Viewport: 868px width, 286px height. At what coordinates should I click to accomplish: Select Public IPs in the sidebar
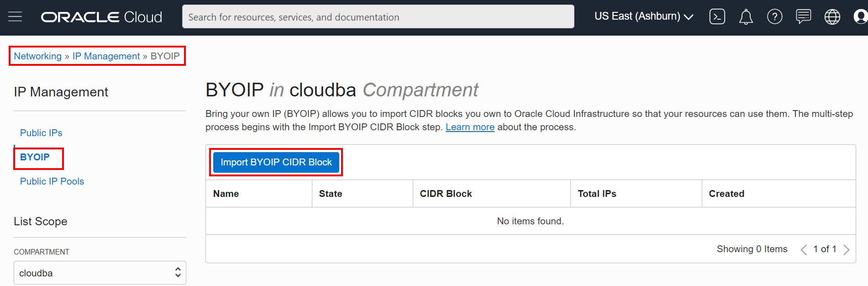tap(41, 133)
